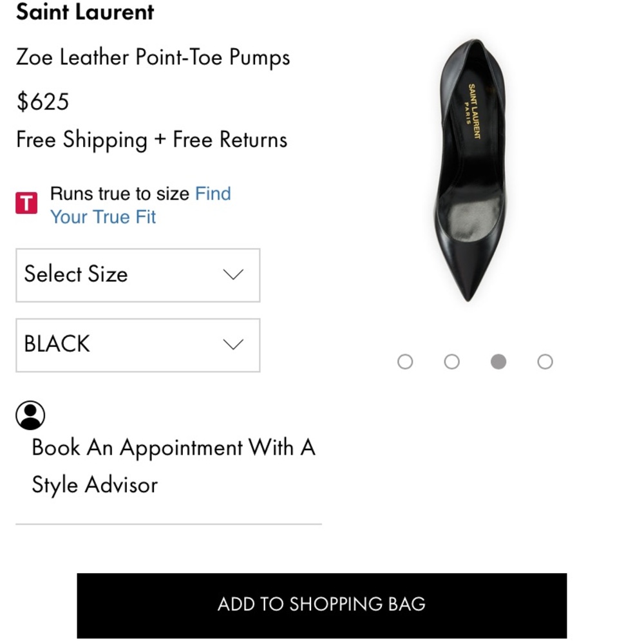Click the gold Saint Laurent Paris insole logo

click(x=473, y=110)
